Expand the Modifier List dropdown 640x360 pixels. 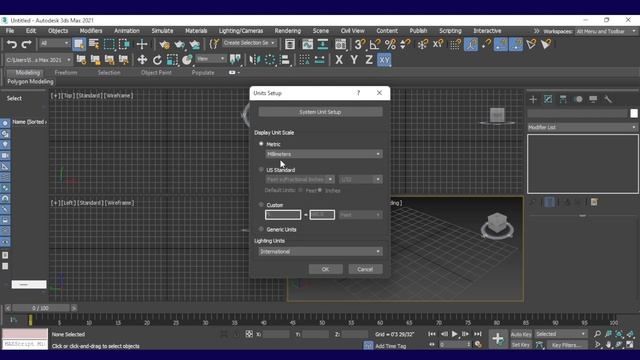coord(582,127)
